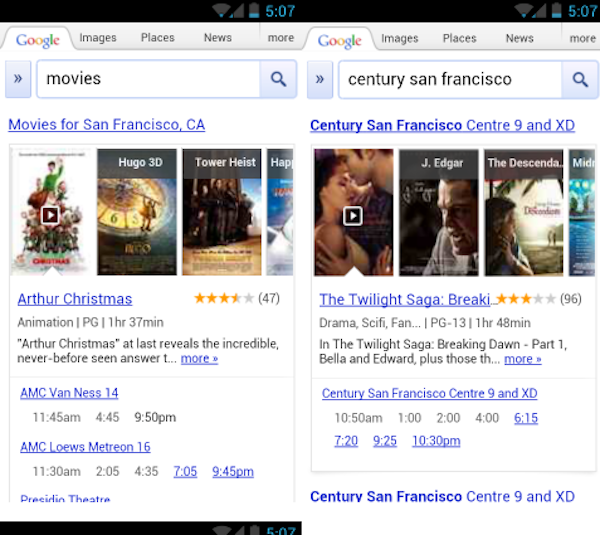The image size is (600, 535).
Task: Select the 9:45pm showtime at Metreon
Action: point(233,471)
